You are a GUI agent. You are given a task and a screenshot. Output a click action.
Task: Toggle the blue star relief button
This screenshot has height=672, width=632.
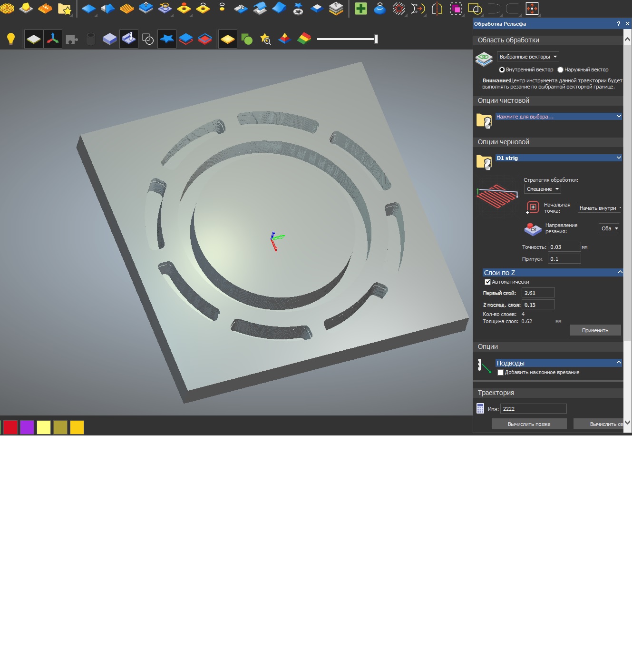click(x=167, y=39)
